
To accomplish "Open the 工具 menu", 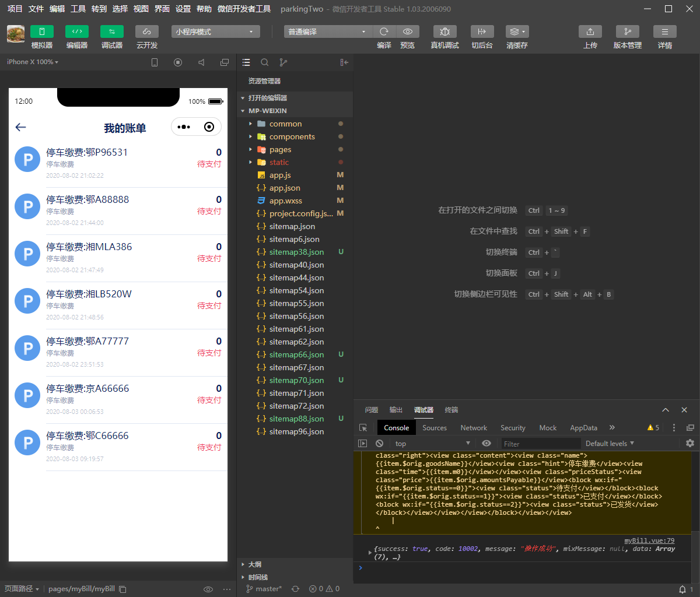I will click(78, 9).
